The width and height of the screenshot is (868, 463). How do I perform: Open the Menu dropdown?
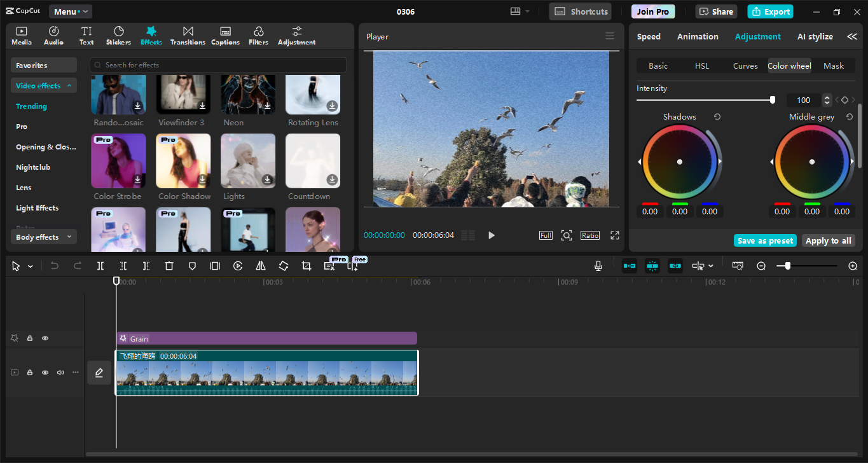[x=70, y=11]
